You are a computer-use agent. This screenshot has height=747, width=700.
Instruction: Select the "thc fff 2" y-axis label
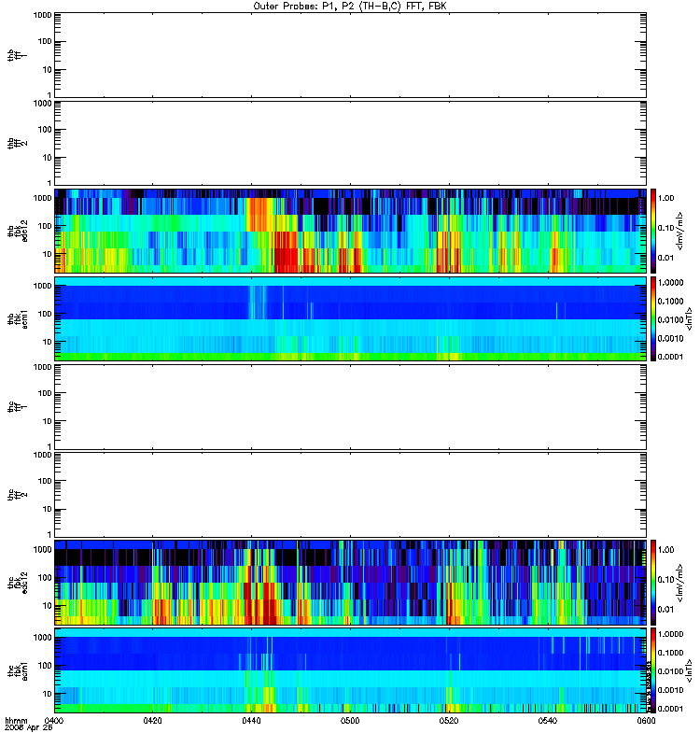coord(18,495)
